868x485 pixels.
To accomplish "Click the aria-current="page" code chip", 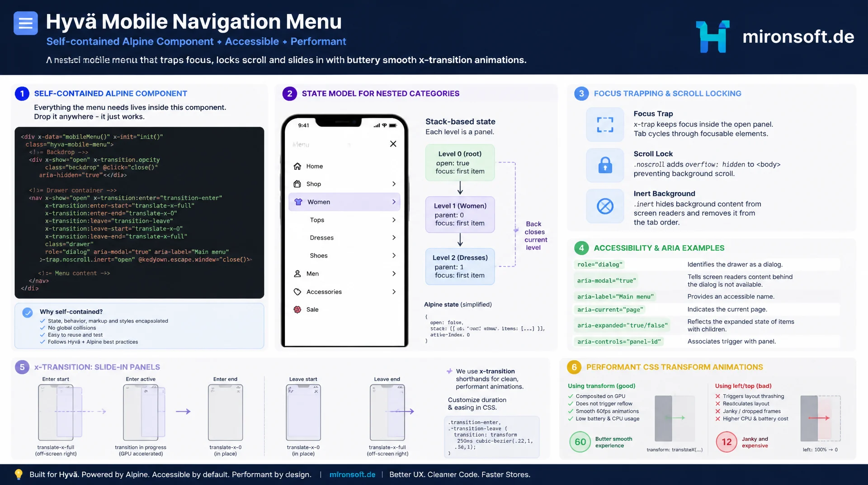I will tap(610, 310).
